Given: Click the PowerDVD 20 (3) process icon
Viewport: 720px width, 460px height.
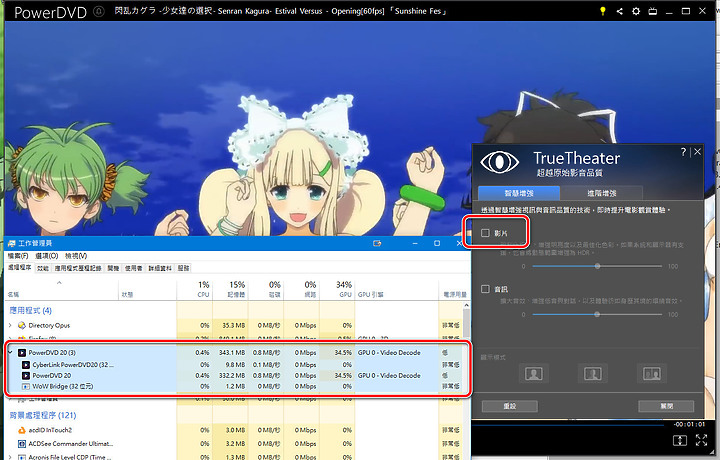Looking at the screenshot, I should click(x=21, y=353).
